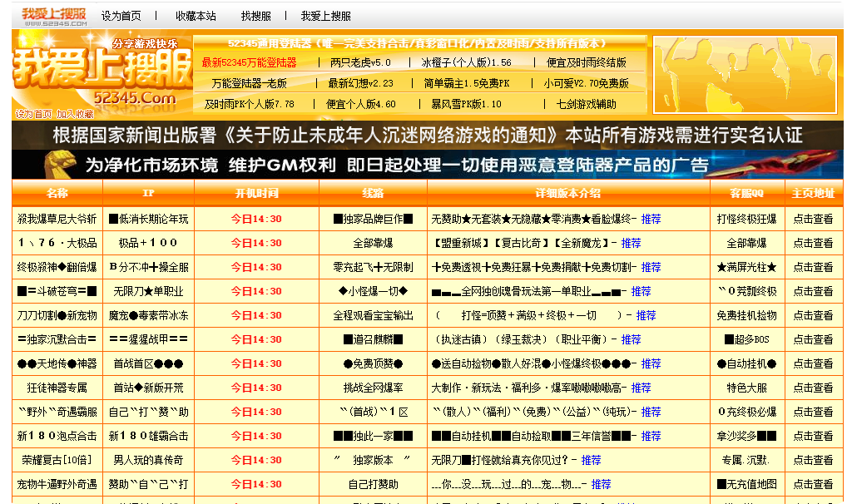Click the small 52345.com logo at top-left
Image resolution: width=852 pixels, height=504 pixels.
[x=53, y=16]
